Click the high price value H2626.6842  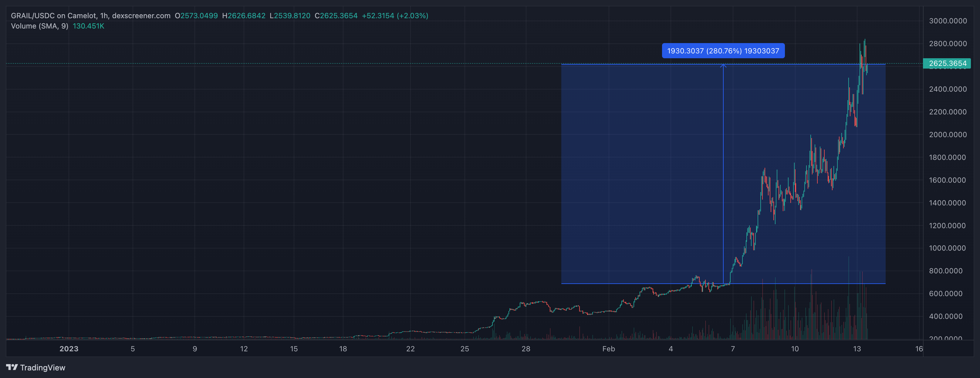[244, 15]
